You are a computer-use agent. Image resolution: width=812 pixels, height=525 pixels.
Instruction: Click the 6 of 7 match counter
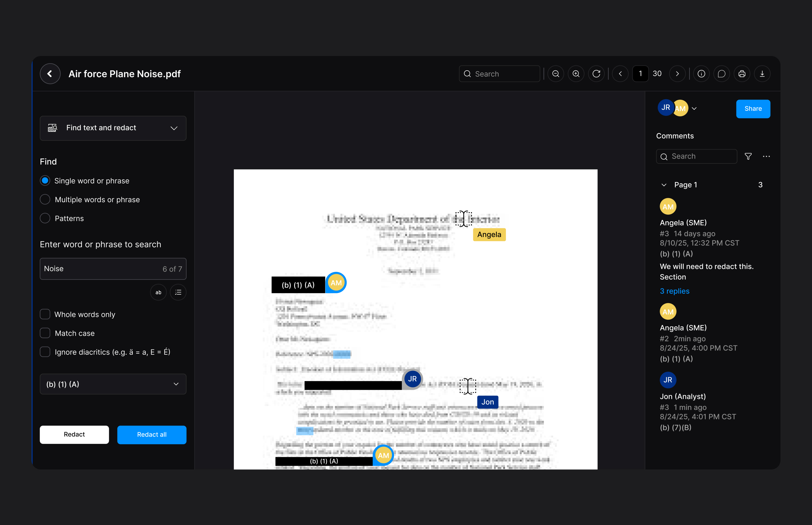(x=172, y=269)
